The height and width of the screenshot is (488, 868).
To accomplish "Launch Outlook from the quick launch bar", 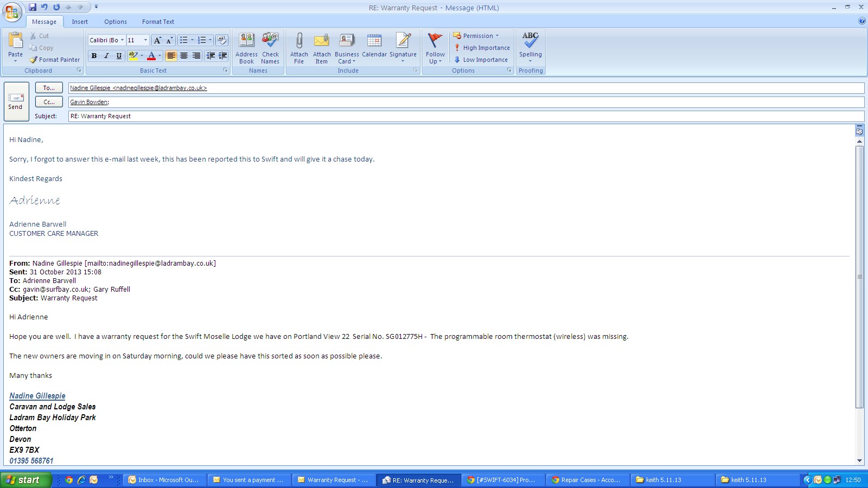I will [x=94, y=480].
